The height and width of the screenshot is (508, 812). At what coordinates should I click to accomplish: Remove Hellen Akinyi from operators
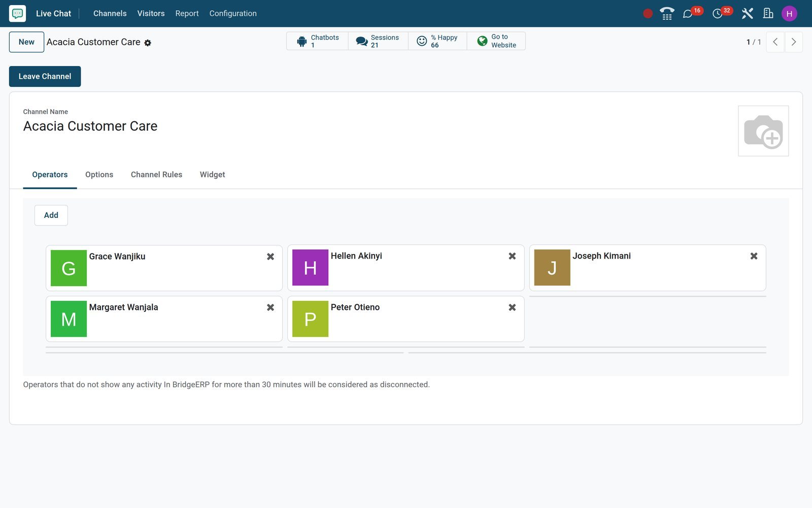pyautogui.click(x=512, y=256)
